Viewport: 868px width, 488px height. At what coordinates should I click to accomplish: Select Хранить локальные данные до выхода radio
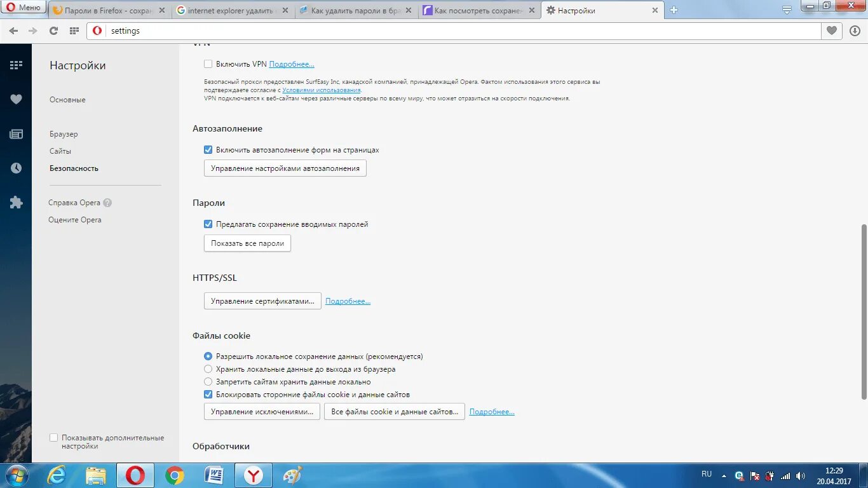[208, 369]
